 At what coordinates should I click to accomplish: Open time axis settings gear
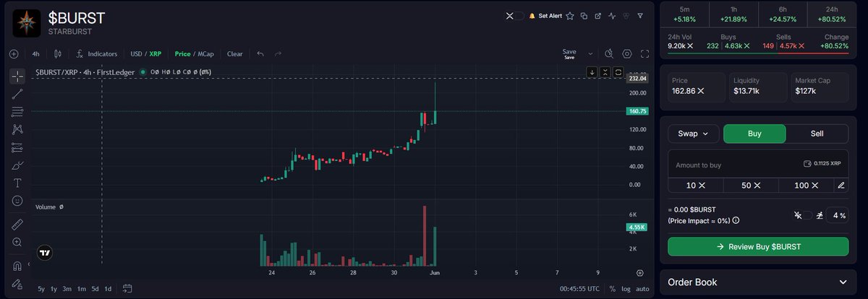coord(640,273)
